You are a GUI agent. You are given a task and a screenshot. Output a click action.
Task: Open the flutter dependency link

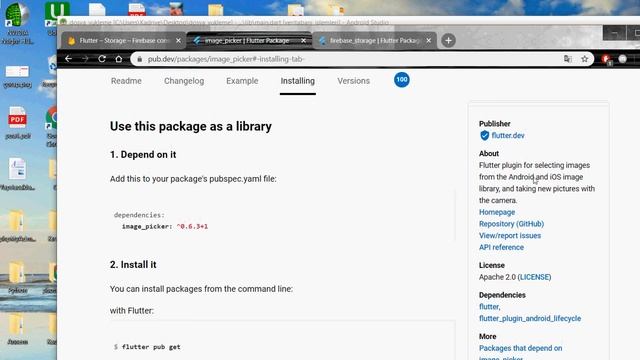click(x=489, y=307)
